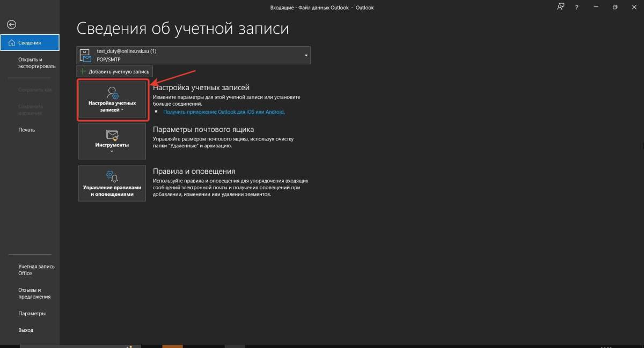Click the green plus icon for adding account

click(x=83, y=71)
